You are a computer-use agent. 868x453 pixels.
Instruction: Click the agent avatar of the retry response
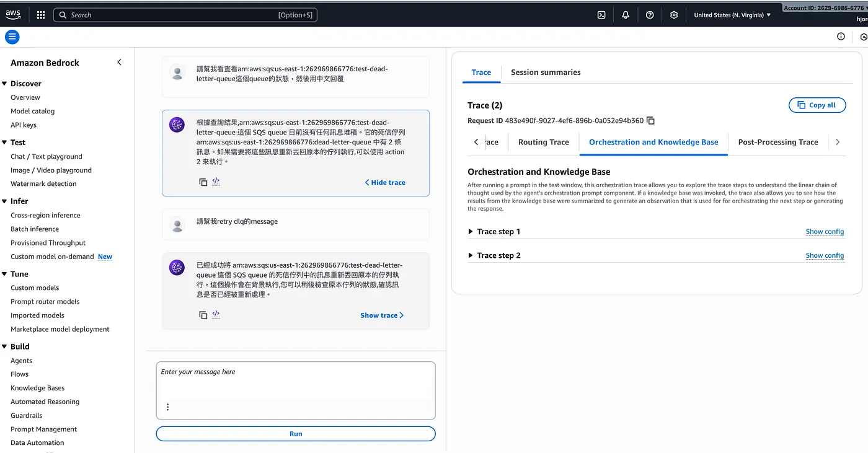click(x=177, y=267)
